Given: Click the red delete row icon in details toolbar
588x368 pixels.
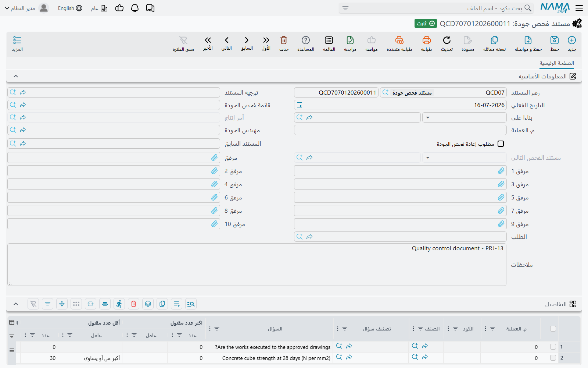Looking at the screenshot, I should pos(134,304).
